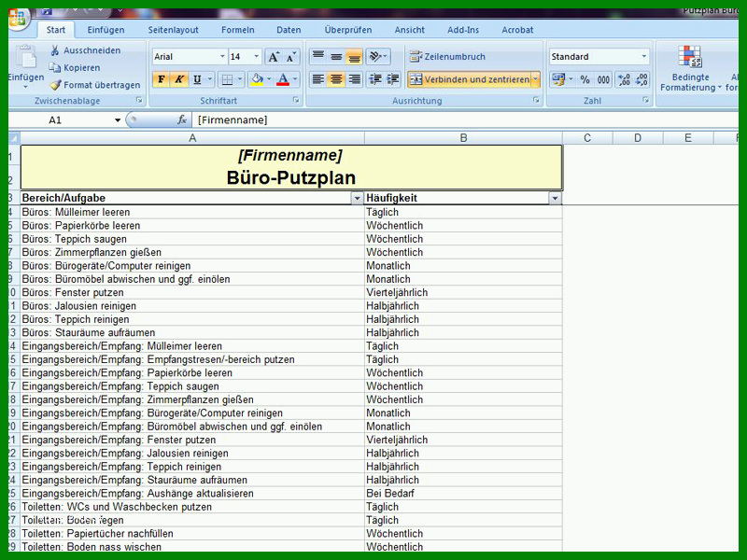The image size is (747, 560).
Task: Select the Büro-Putzplan title cell
Action: (291, 177)
